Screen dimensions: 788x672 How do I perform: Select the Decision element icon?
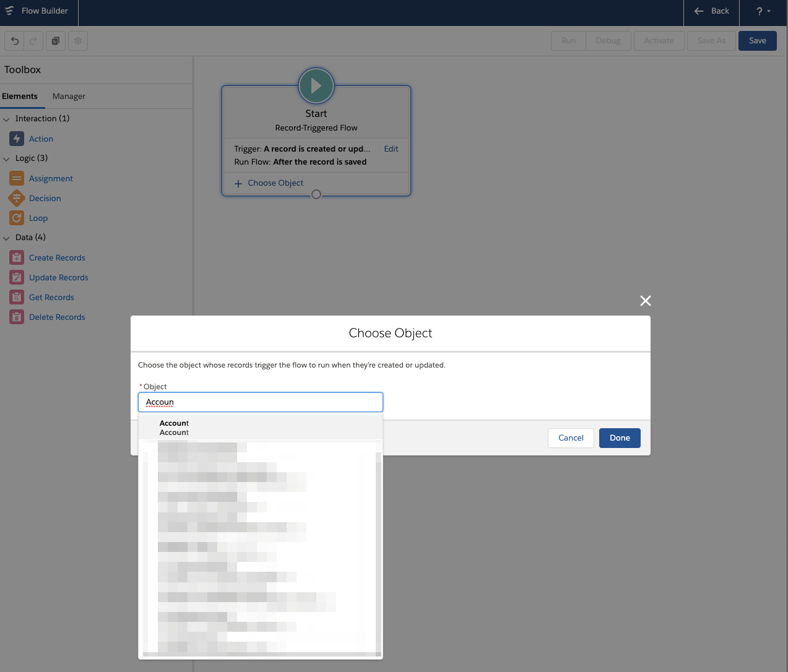[17, 198]
